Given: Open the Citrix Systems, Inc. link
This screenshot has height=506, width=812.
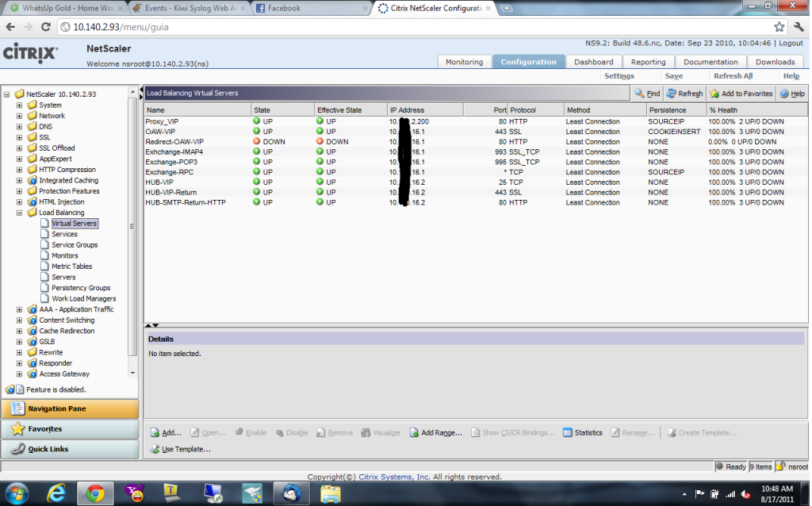Looking at the screenshot, I should pos(394,477).
